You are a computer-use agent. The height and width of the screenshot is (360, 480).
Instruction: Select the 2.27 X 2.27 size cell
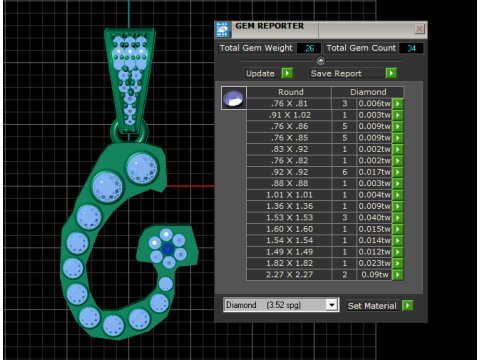(289, 275)
